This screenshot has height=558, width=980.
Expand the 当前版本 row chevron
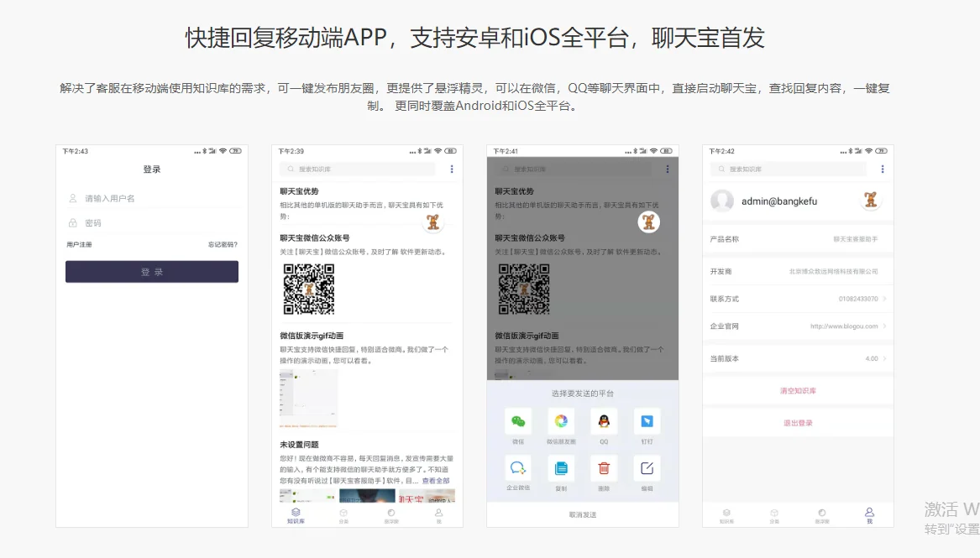pos(885,358)
